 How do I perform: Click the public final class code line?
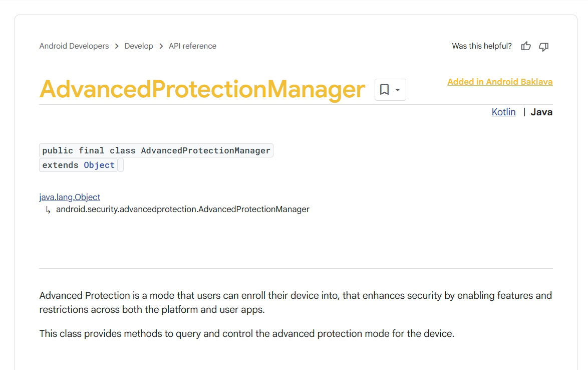(x=156, y=150)
